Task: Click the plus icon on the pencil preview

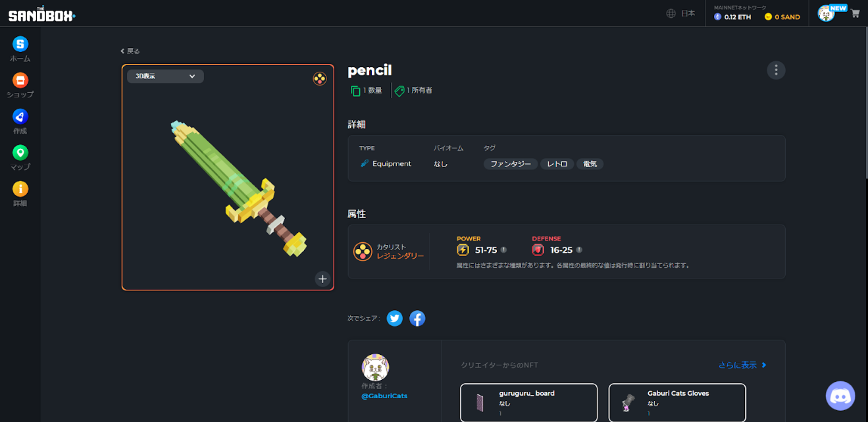Action: [x=322, y=278]
